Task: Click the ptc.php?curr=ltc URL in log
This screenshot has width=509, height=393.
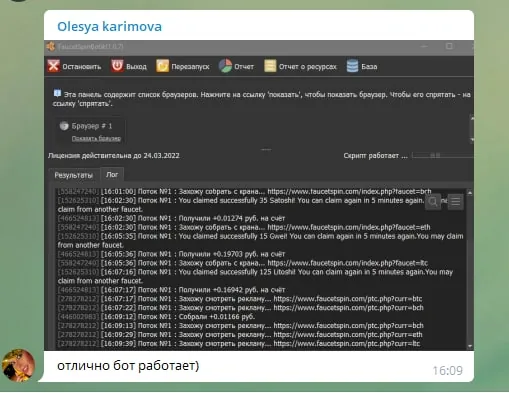Action: 347,343
